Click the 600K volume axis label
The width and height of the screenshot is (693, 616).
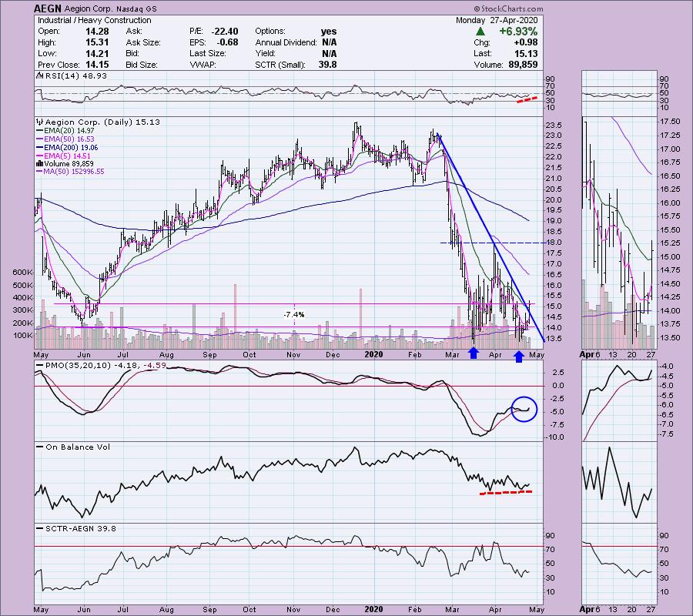(22, 273)
